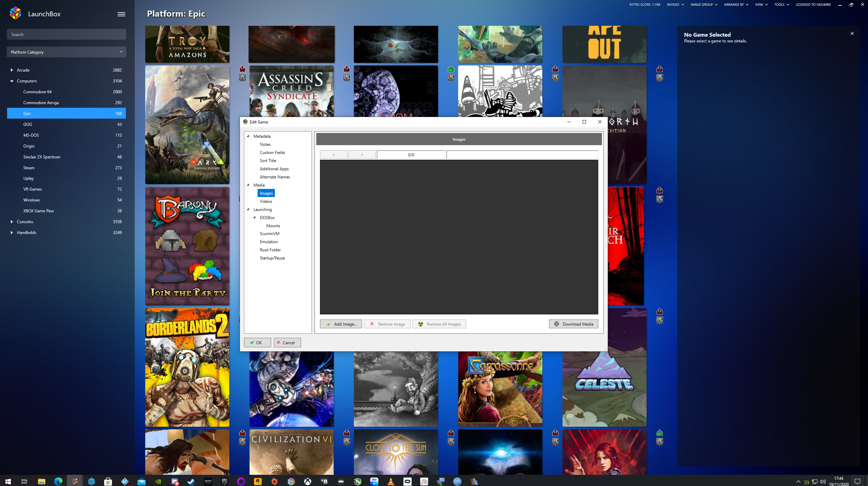Open Amazon Games from the taskbar
The image size is (868, 486).
click(208, 481)
